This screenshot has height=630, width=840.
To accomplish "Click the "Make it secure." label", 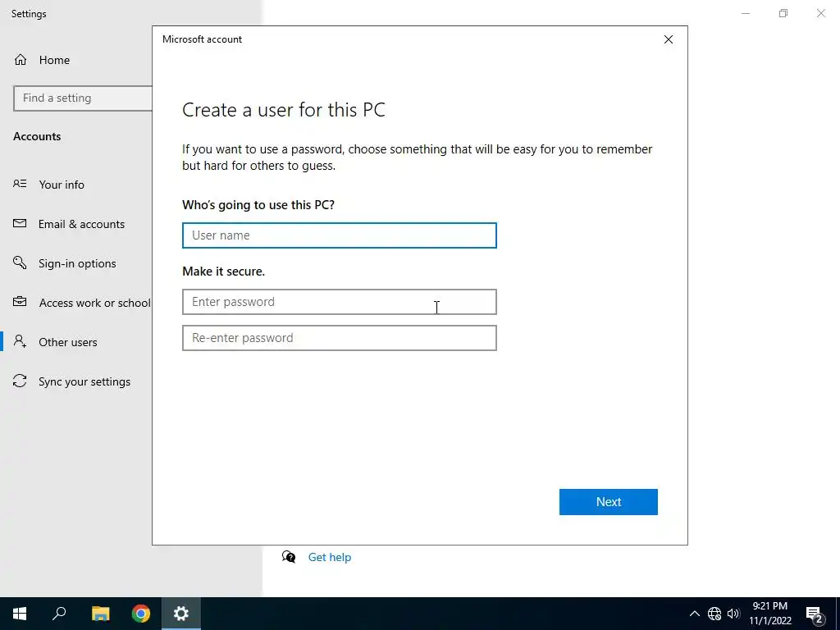I will [x=223, y=271].
